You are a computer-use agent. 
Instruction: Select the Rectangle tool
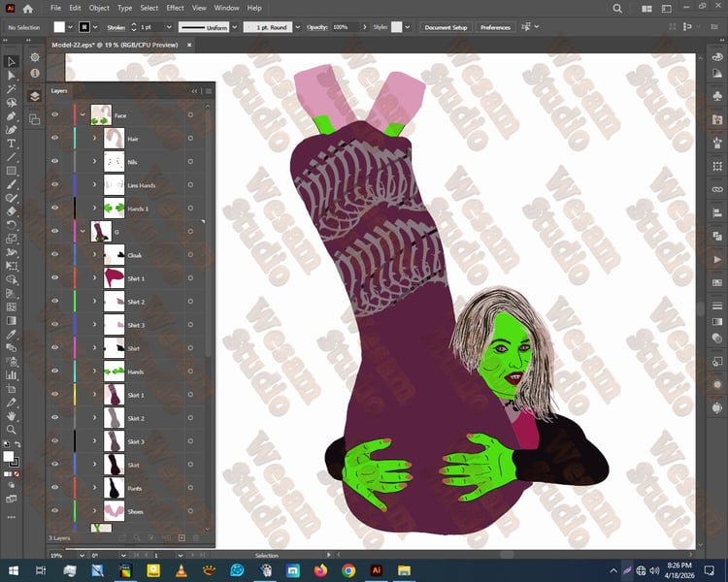coord(11,171)
